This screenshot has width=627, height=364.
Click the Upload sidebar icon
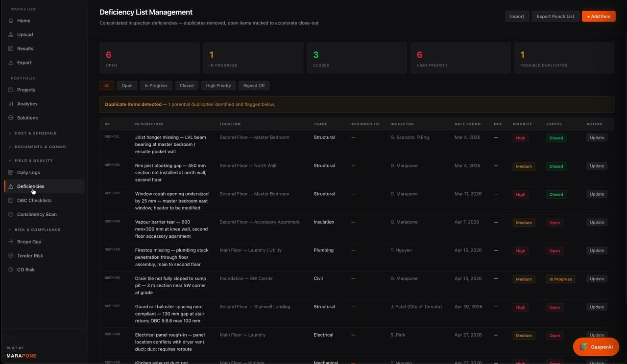click(11, 35)
